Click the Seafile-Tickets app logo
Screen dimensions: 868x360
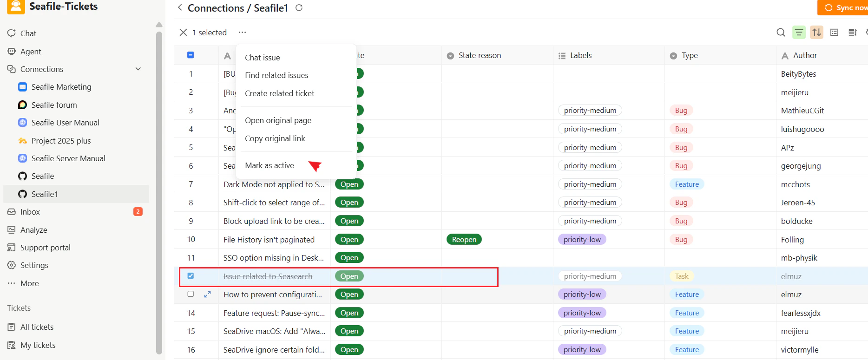point(16,7)
